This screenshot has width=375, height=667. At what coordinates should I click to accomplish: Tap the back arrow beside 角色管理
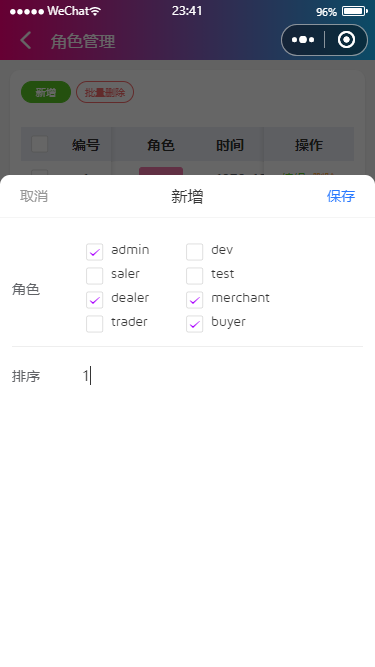(x=26, y=41)
